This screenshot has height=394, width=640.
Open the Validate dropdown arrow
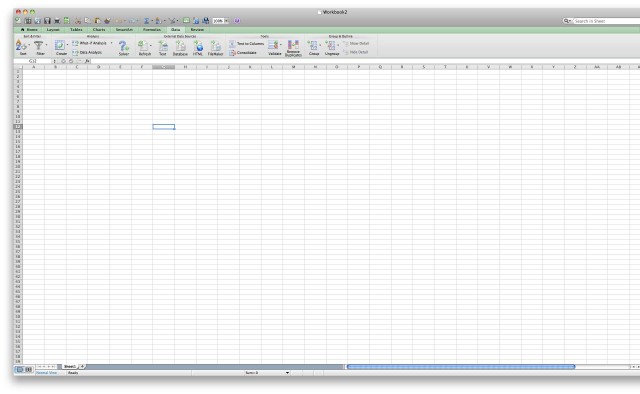click(x=281, y=45)
